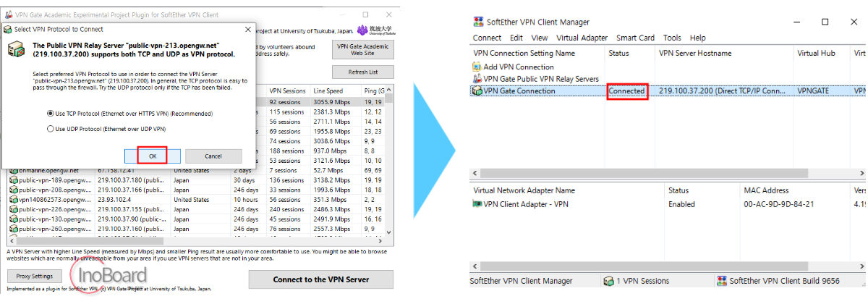Select VPN Gate Connection entry
868x304 pixels.
click(x=519, y=90)
